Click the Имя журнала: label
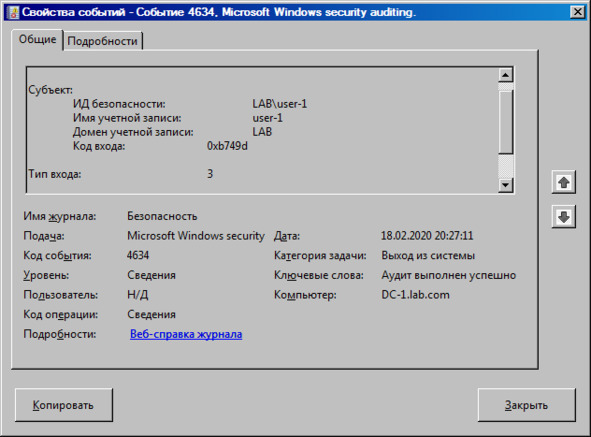This screenshot has height=437, width=591. tap(60, 216)
